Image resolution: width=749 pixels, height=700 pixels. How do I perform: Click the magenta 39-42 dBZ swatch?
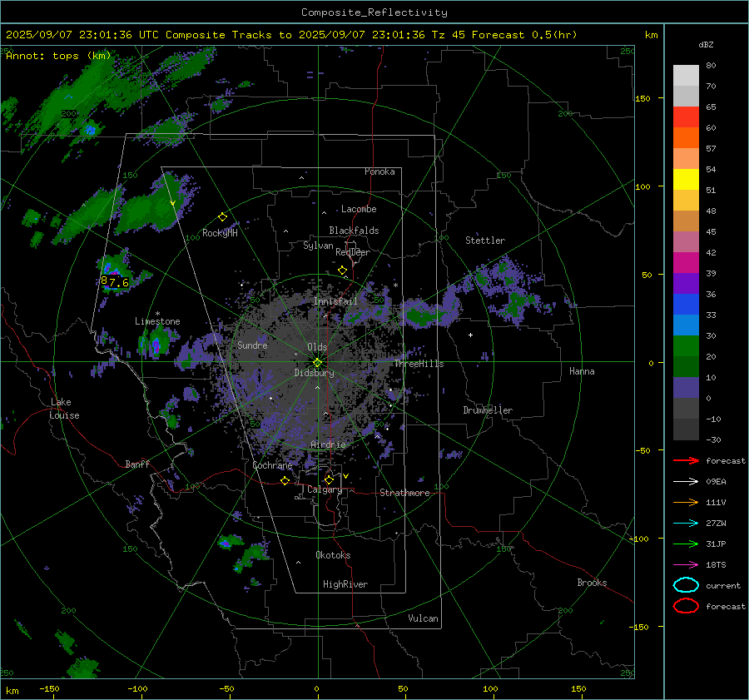pos(686,263)
